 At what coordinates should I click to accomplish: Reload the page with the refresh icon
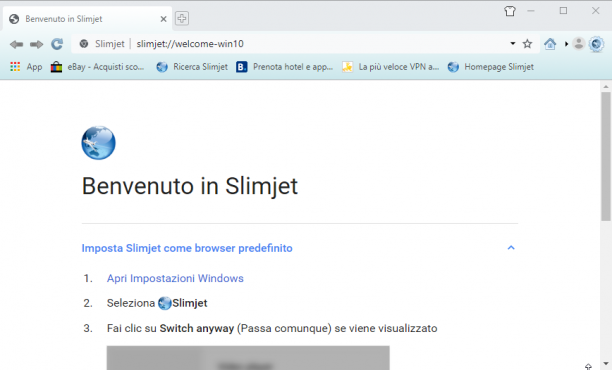57,44
